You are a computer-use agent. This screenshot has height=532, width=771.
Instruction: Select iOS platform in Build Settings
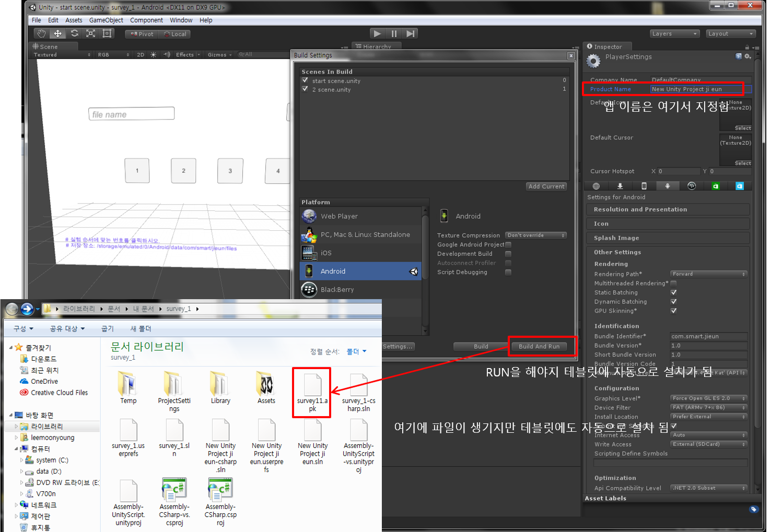360,253
